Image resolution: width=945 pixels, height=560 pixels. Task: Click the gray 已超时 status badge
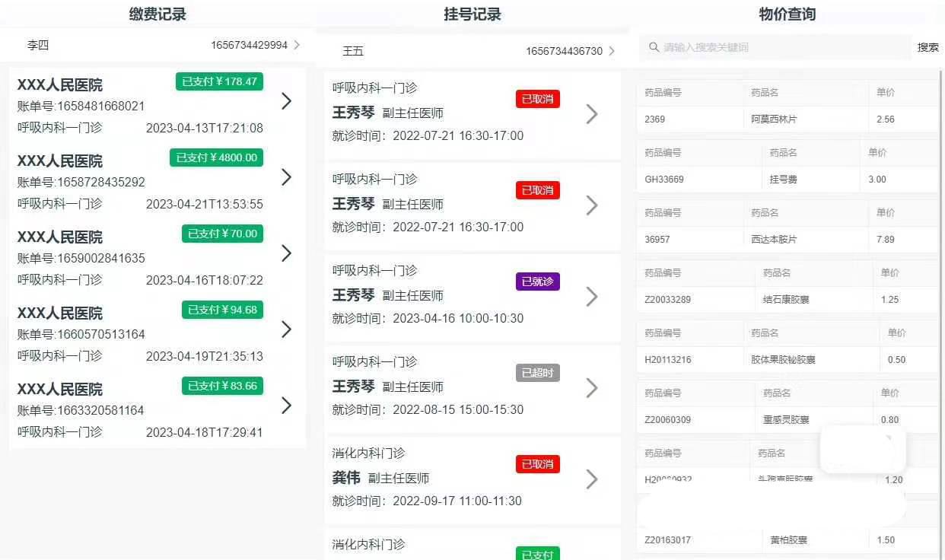(x=537, y=373)
